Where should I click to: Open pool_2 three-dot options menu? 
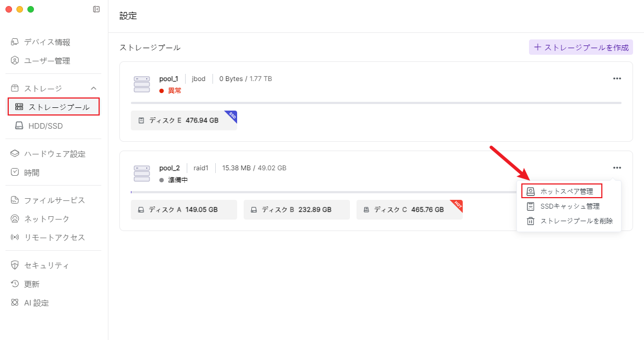click(617, 168)
